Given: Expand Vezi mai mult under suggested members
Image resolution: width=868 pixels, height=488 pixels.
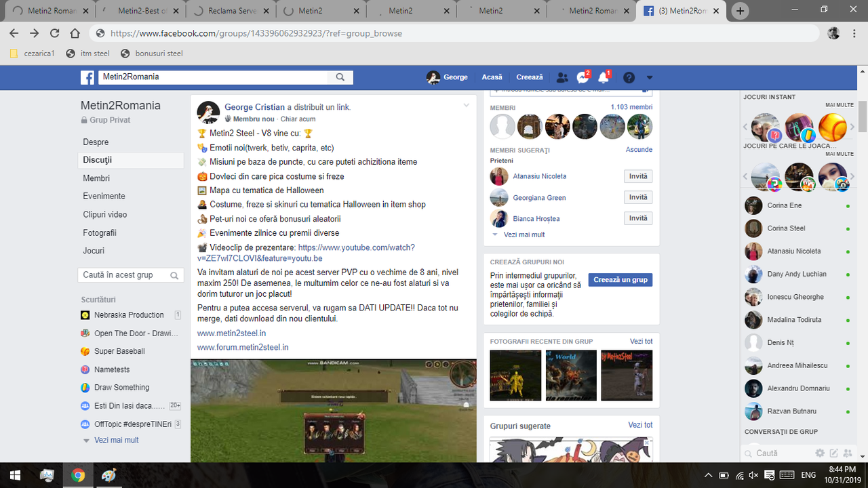Looking at the screenshot, I should point(524,235).
